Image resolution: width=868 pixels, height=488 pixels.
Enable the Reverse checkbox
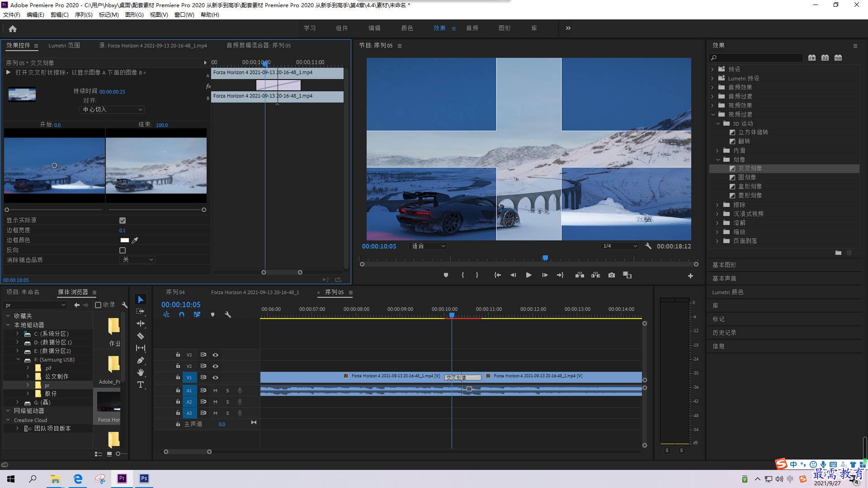pos(122,250)
